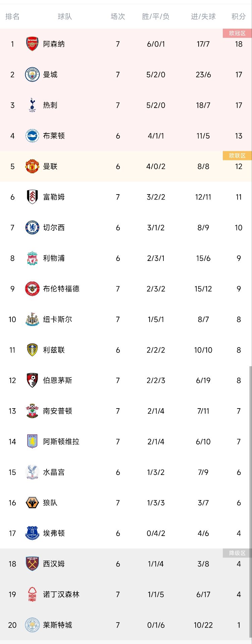Select the Manchester United crest
252x644 pixels.
32,166
